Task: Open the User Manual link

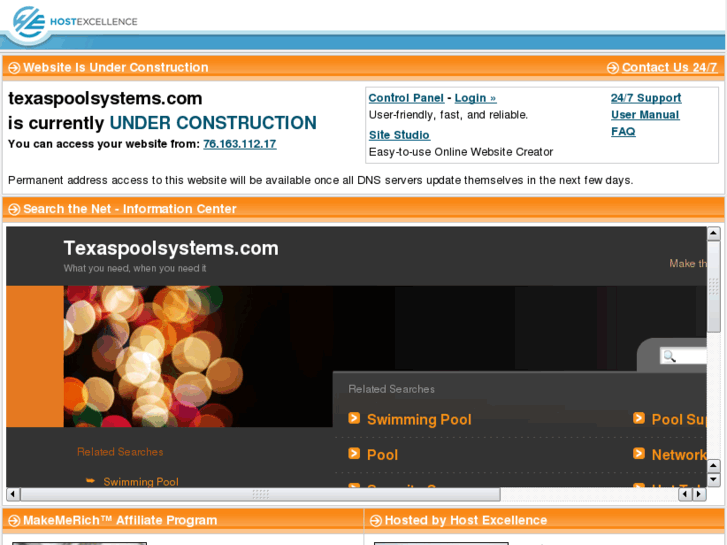Action: pos(645,115)
